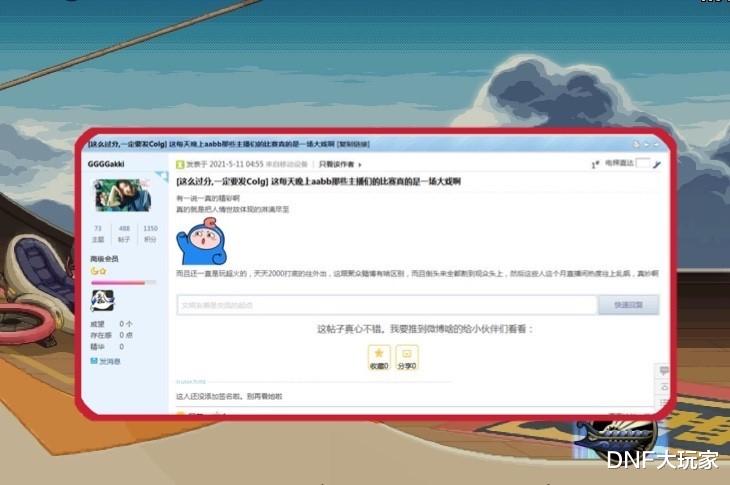The image size is (730, 485).
Task: Click the green poster icon before 发表于
Action: (180, 164)
